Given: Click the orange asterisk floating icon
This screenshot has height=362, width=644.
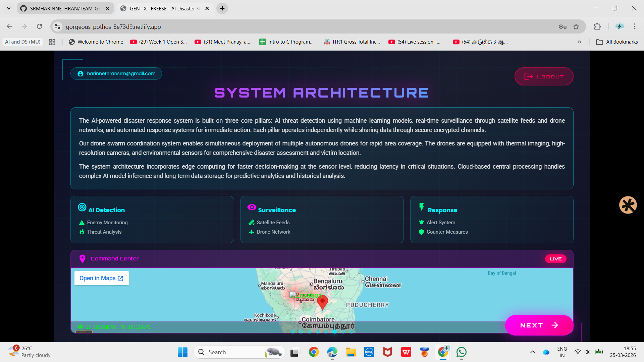Looking at the screenshot, I should pos(628,205).
